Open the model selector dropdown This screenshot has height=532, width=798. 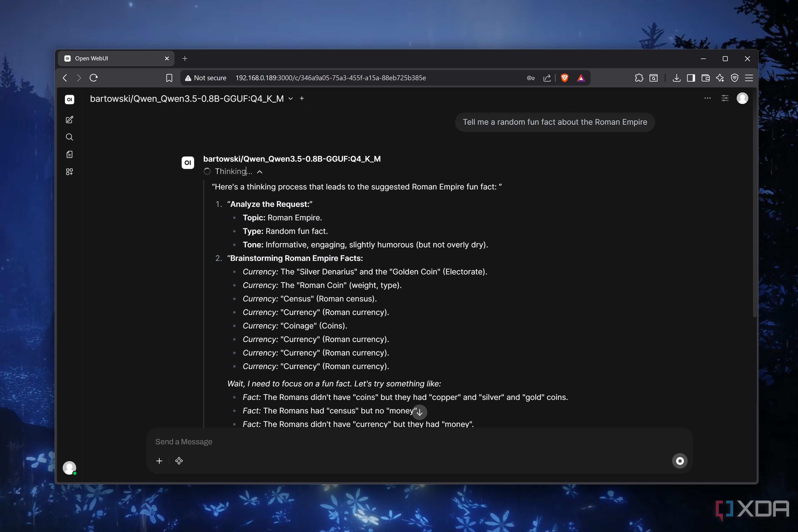[290, 99]
